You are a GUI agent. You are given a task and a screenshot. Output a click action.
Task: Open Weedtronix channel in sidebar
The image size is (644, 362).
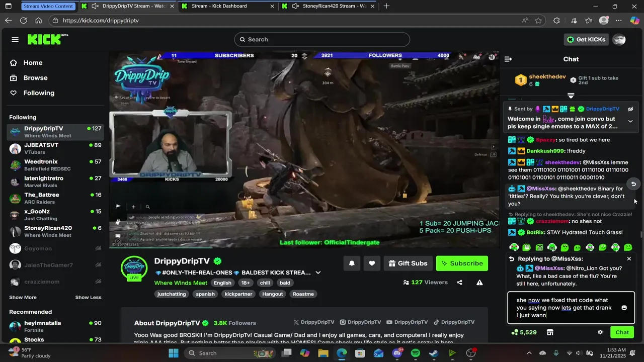55,165
